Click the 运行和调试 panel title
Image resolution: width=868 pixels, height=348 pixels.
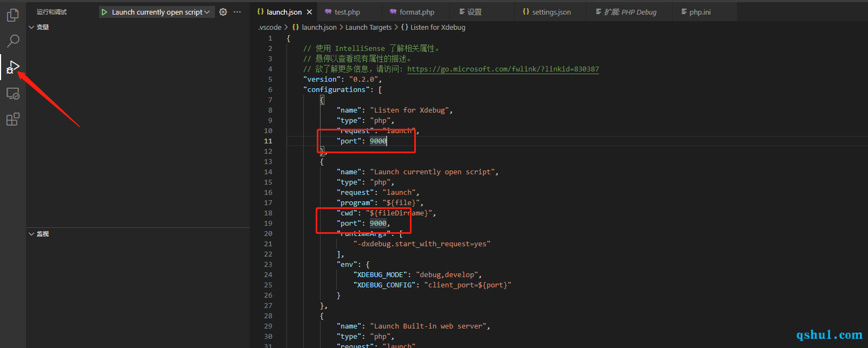pos(52,12)
